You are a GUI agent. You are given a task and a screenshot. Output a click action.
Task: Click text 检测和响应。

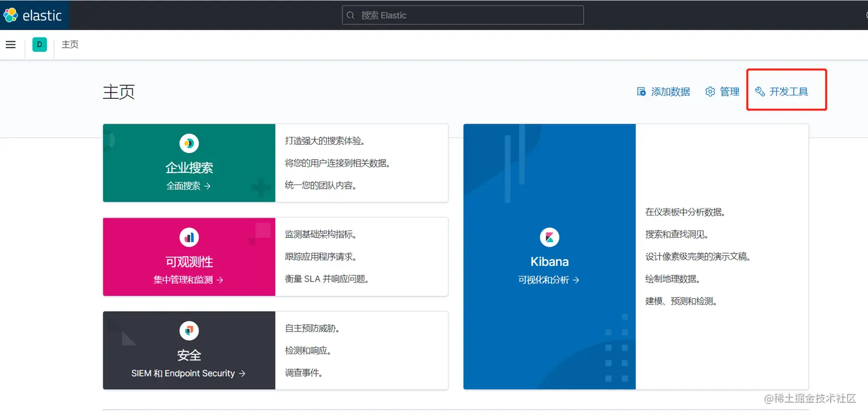(309, 350)
